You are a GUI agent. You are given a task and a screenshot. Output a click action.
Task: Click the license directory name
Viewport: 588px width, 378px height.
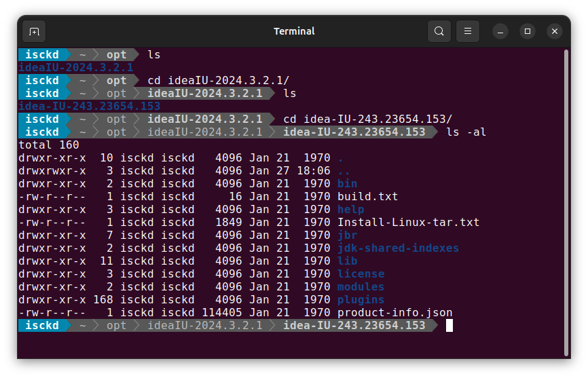click(x=361, y=274)
